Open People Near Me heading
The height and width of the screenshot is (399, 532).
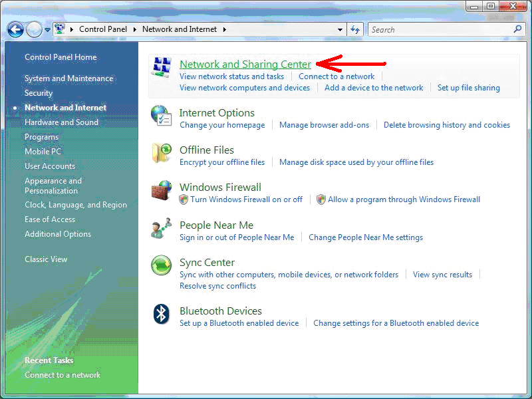[x=217, y=225]
